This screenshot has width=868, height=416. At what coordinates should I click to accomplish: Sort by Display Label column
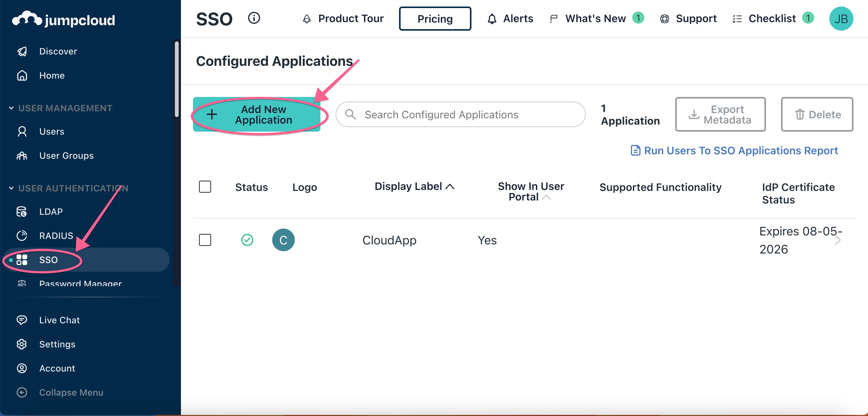point(414,186)
